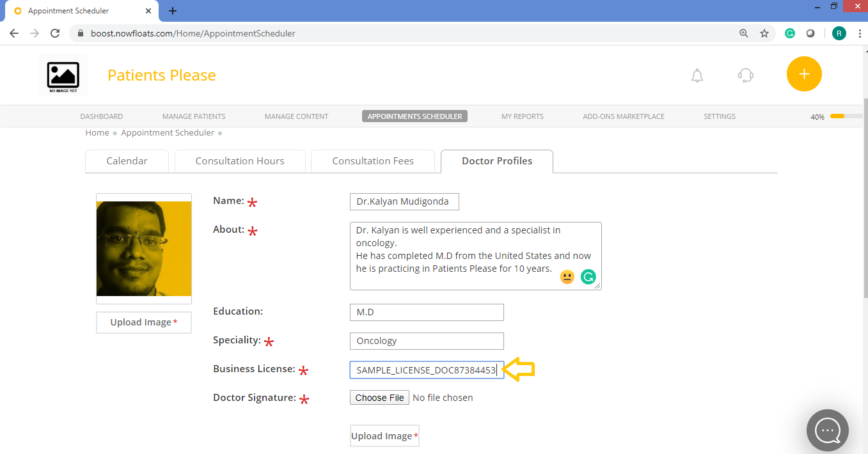Image resolution: width=868 pixels, height=454 pixels.
Task: Open the notifications bell icon
Action: coord(697,75)
